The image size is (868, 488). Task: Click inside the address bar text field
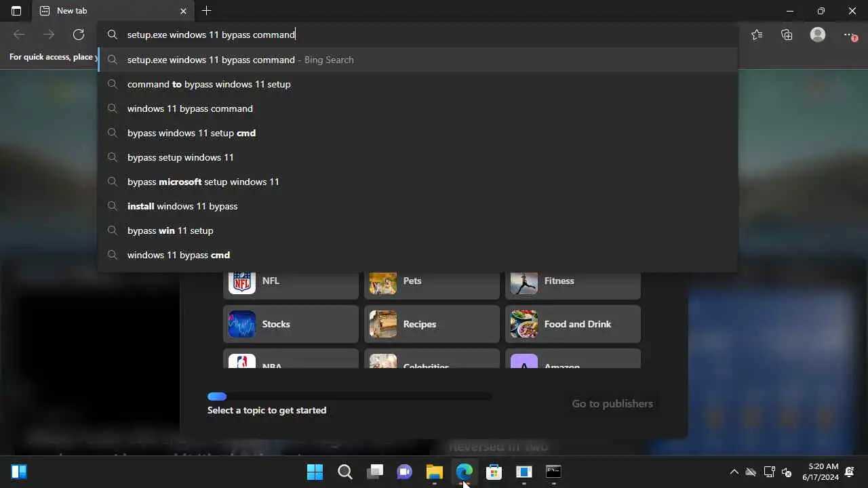tap(418, 35)
